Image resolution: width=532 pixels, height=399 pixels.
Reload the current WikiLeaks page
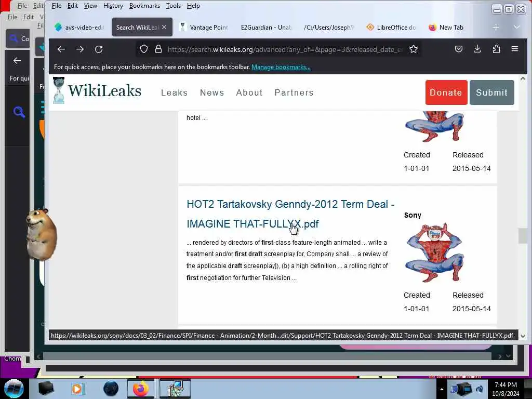coord(99,49)
